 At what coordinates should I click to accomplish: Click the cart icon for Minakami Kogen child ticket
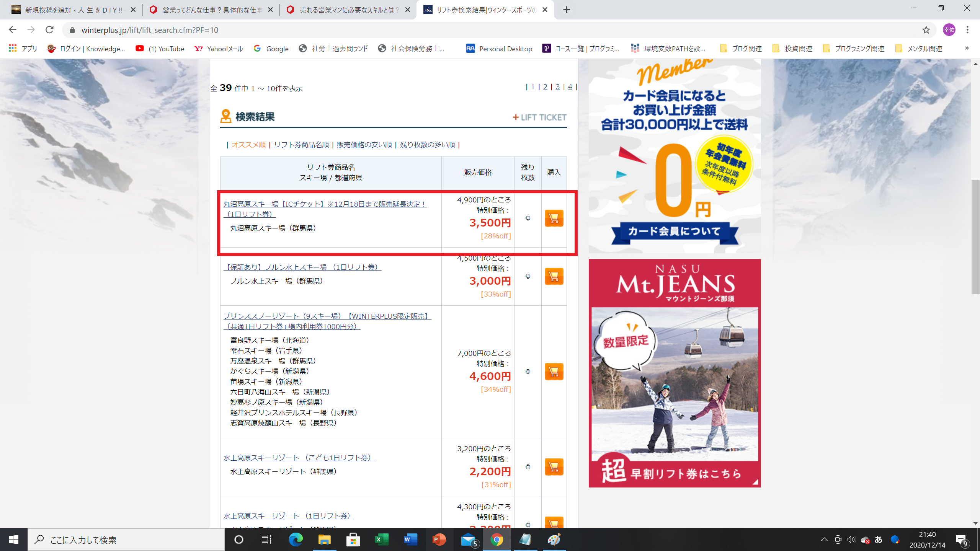554,467
